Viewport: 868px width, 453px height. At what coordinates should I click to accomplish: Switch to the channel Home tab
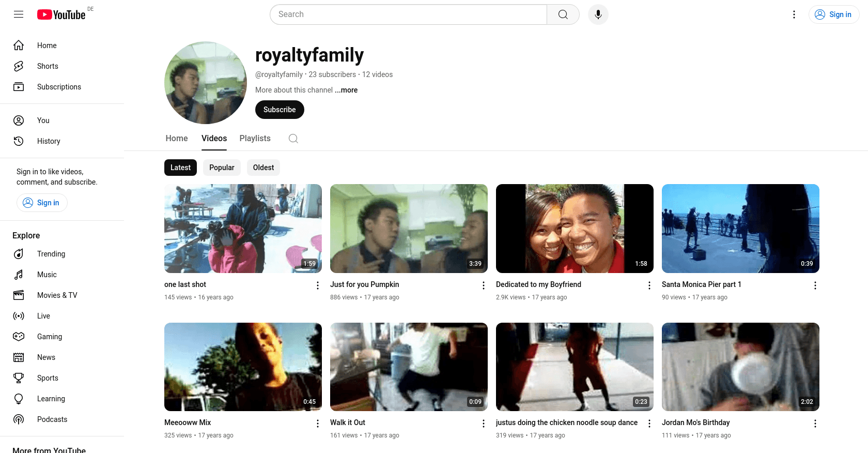(176, 139)
